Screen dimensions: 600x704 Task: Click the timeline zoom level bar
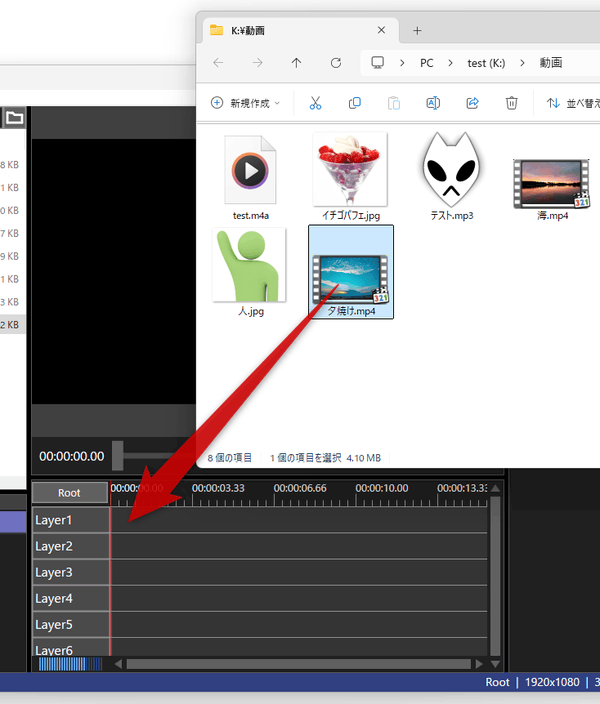(x=71, y=664)
